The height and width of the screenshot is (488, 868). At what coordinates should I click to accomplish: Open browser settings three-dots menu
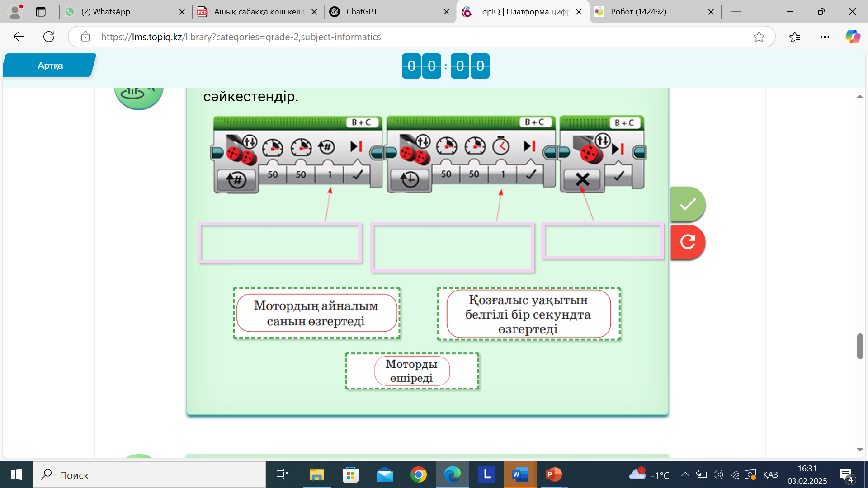[825, 37]
